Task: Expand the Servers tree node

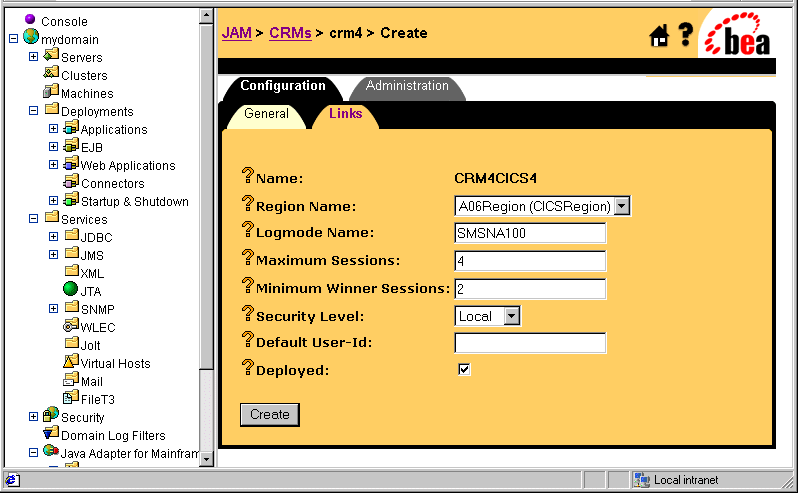Action: tap(34, 56)
